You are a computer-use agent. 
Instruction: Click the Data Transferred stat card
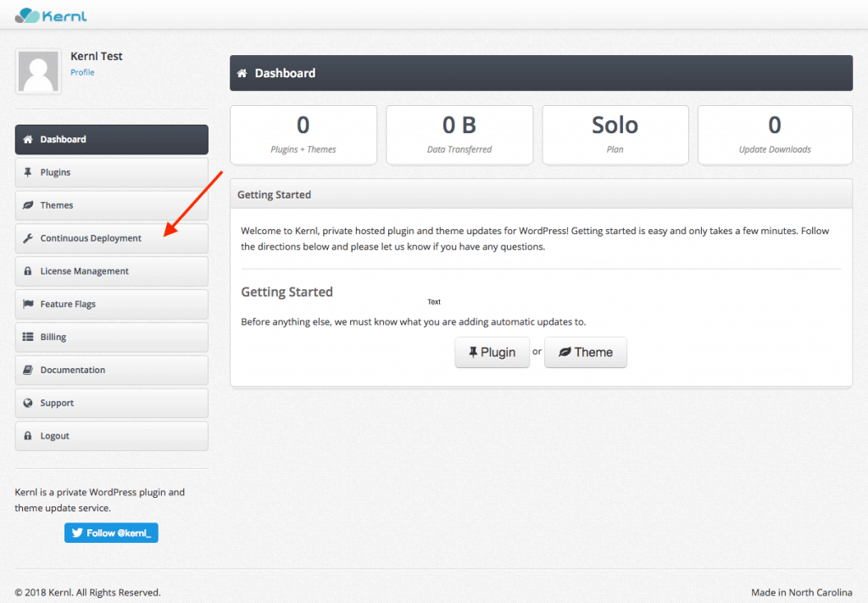(459, 135)
